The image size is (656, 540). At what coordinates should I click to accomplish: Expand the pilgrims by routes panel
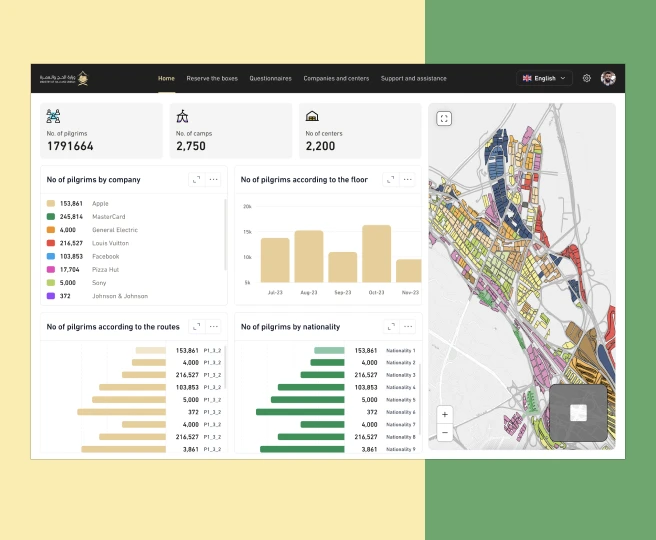click(197, 326)
